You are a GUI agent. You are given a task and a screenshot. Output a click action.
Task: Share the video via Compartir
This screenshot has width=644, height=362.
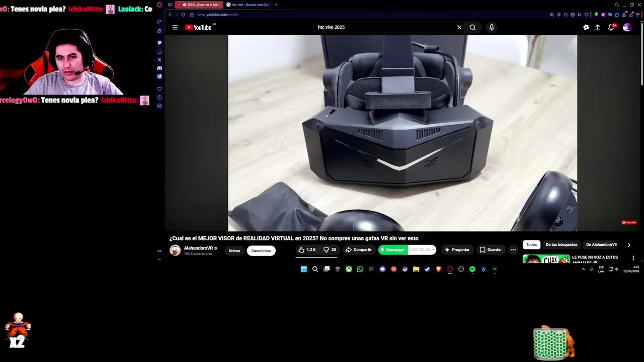tap(358, 250)
